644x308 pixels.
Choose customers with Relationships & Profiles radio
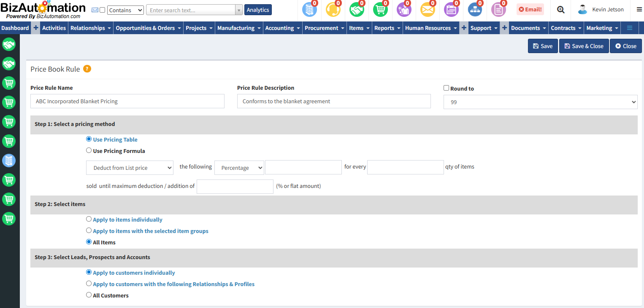pyautogui.click(x=89, y=284)
